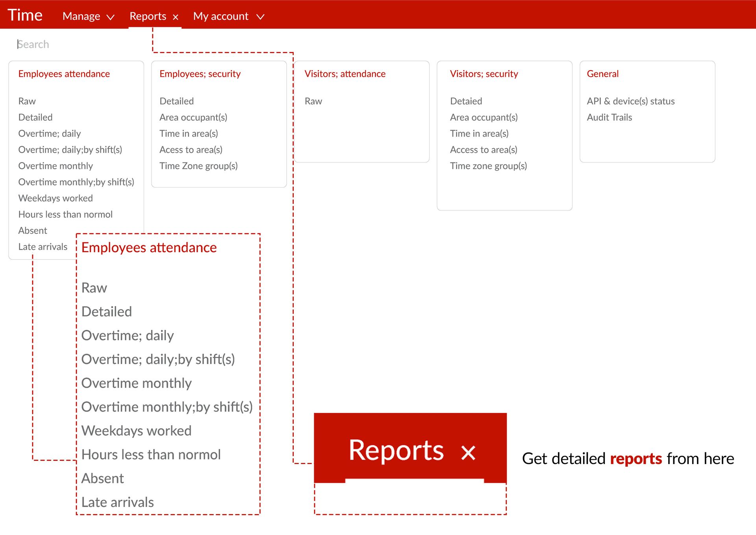
Task: Expand the chevron next to Manage
Action: pos(111,17)
